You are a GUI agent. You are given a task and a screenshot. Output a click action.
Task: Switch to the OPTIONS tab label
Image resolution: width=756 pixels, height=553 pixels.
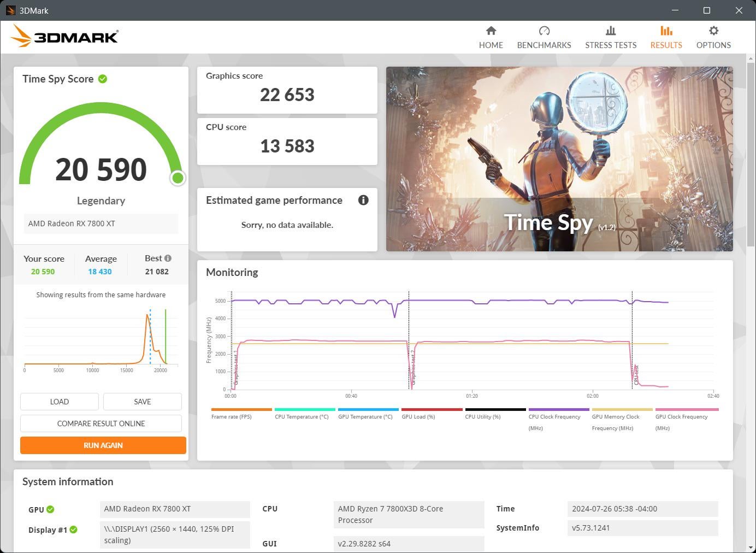pos(713,45)
